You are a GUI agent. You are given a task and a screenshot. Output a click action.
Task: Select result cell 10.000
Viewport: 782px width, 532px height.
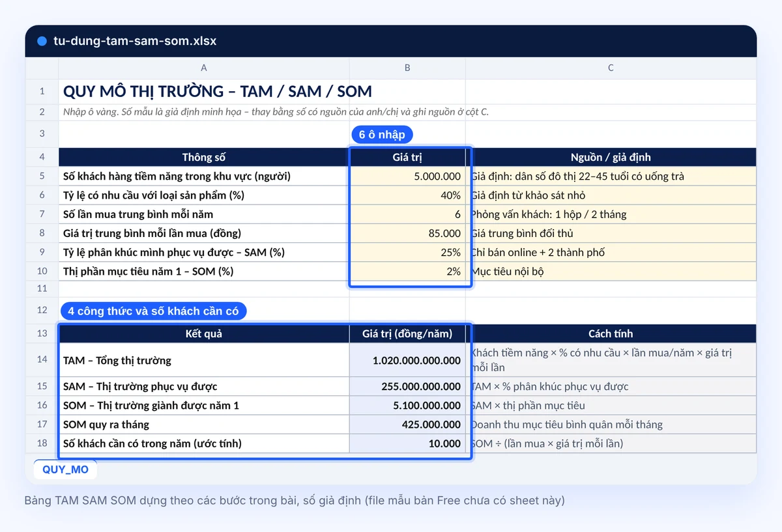(407, 443)
